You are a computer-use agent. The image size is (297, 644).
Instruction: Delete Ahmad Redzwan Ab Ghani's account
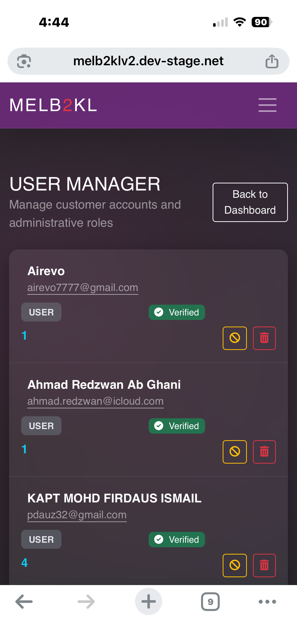tap(264, 452)
